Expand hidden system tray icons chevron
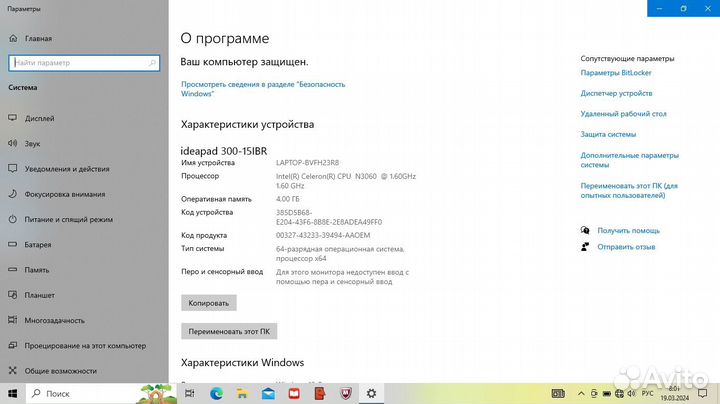 (x=581, y=393)
